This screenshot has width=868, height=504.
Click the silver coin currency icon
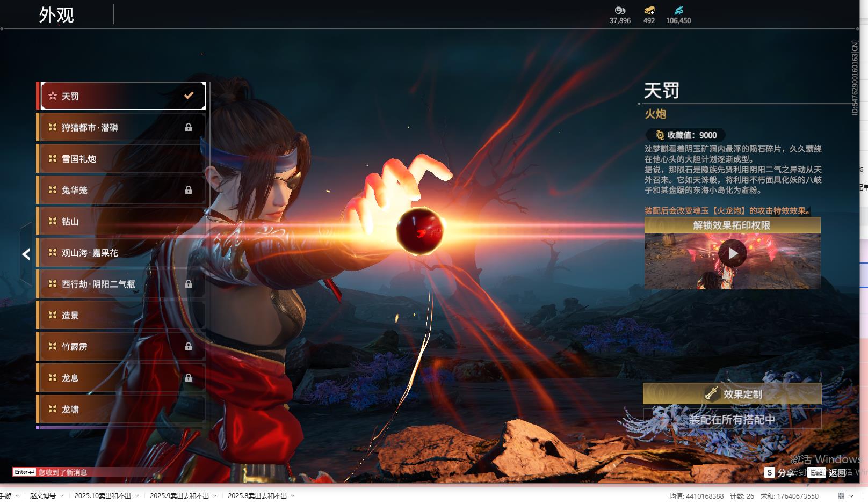(x=620, y=10)
